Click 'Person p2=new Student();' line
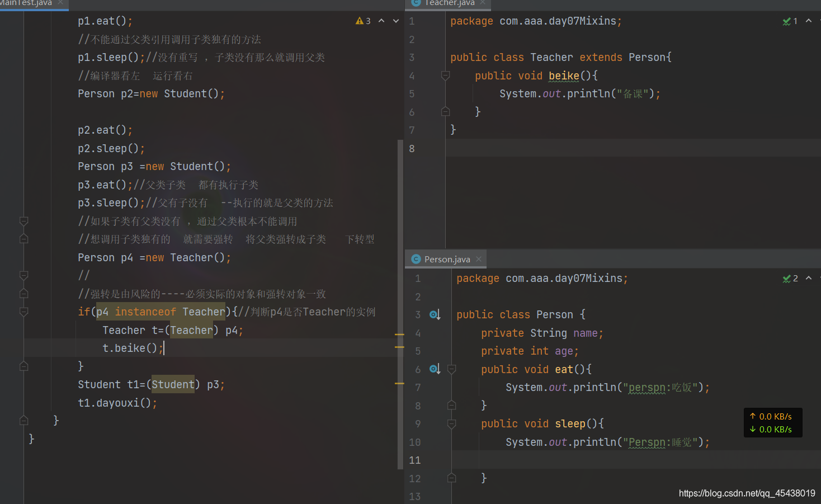The width and height of the screenshot is (821, 504). (x=151, y=94)
